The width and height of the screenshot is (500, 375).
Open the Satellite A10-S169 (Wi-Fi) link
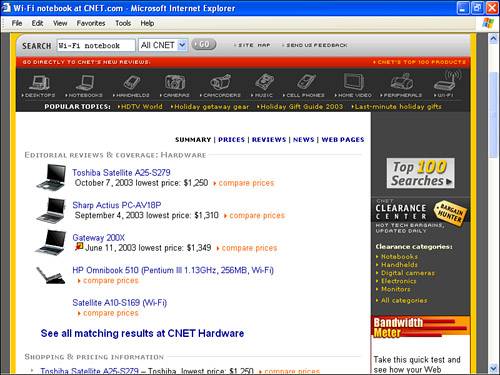120,303
